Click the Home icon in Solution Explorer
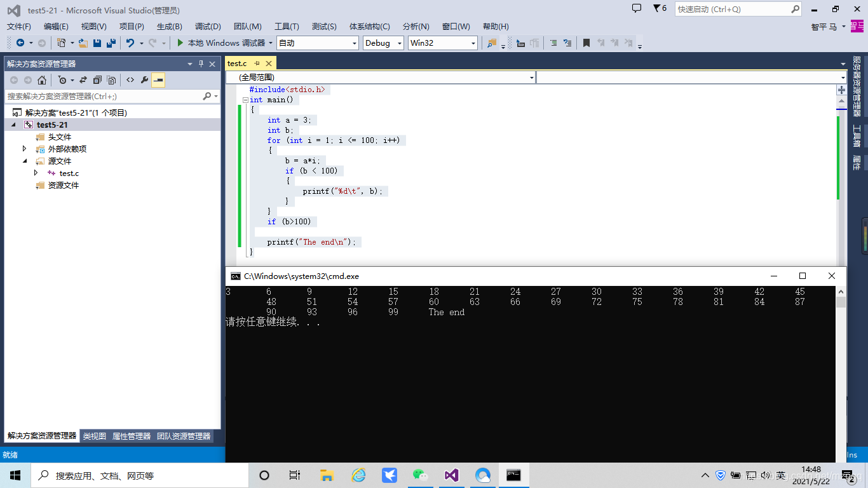This screenshot has width=868, height=488. click(42, 80)
